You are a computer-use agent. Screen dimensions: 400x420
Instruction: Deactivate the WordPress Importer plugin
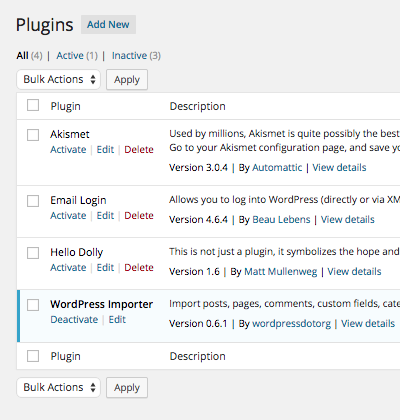74,320
